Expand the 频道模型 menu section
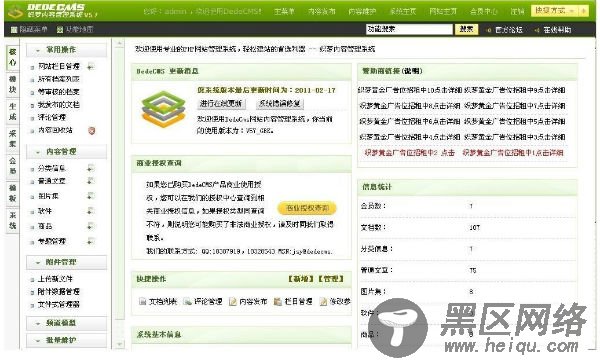600x363 pixels. point(66,323)
